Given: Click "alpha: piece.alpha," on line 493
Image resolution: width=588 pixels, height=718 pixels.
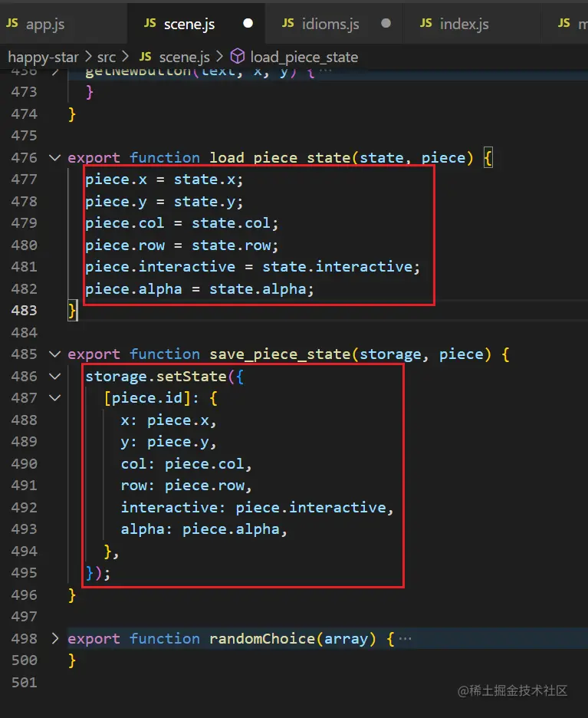Looking at the screenshot, I should (204, 529).
